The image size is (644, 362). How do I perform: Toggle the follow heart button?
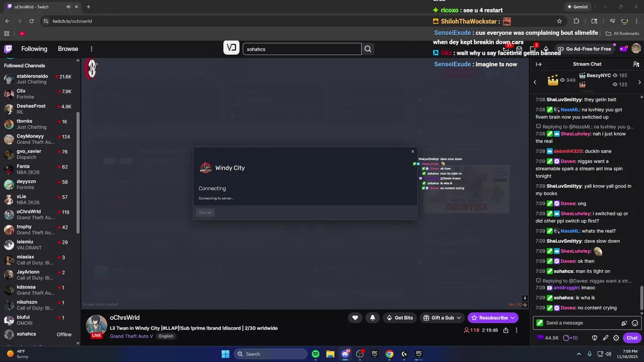tap(355, 318)
